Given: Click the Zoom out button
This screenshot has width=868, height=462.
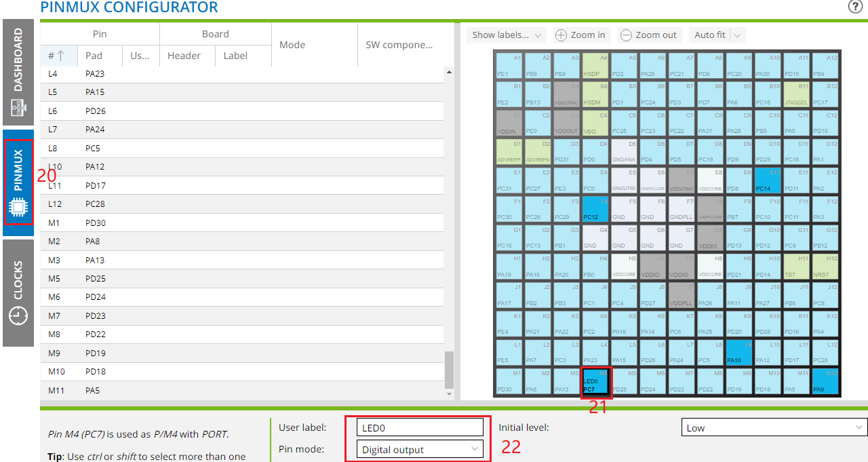Looking at the screenshot, I should 648,35.
